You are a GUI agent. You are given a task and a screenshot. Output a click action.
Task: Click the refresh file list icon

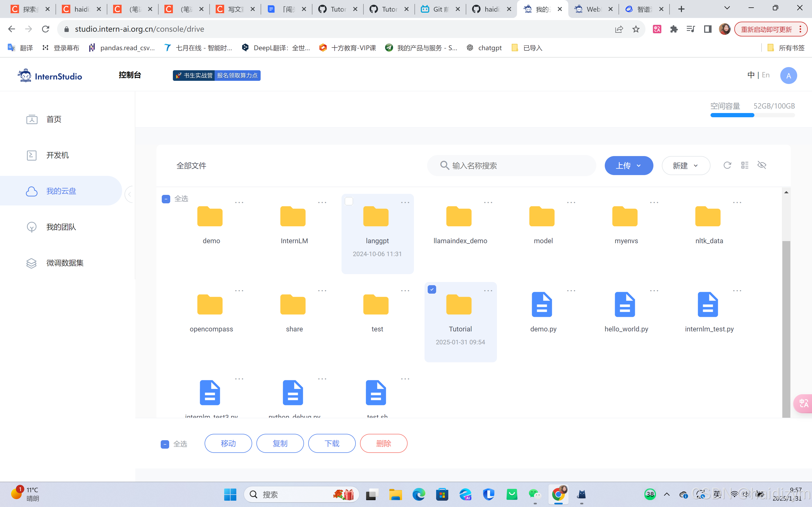727,165
